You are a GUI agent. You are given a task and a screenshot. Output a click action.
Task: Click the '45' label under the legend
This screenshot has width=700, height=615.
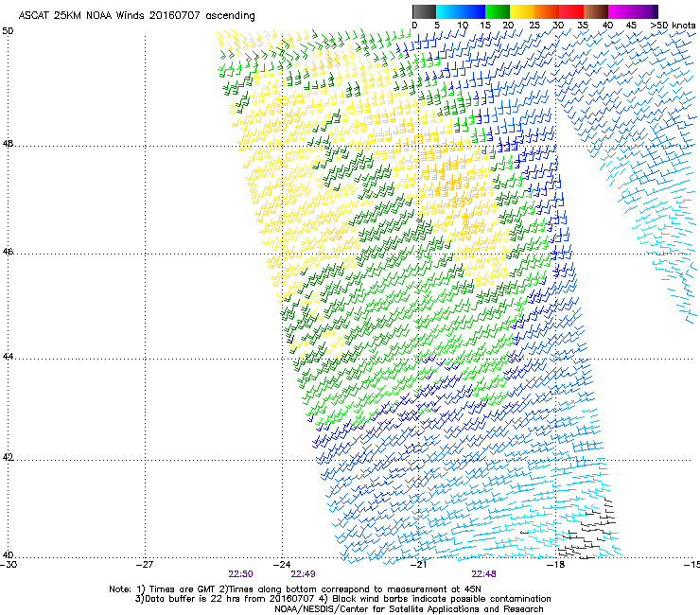[x=631, y=26]
